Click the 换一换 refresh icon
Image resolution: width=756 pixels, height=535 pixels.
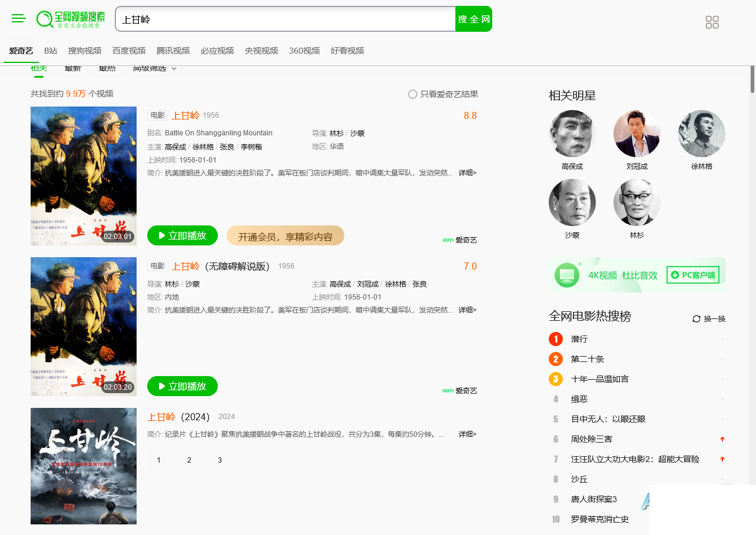697,319
